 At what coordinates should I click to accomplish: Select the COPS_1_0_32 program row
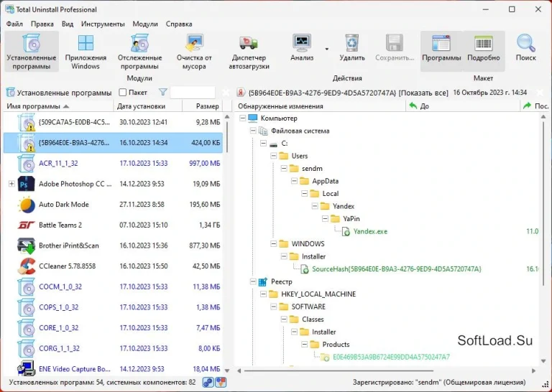(113, 307)
